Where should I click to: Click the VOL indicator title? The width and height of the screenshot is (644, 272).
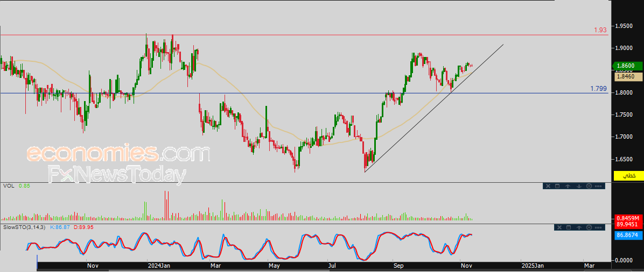click(9, 186)
